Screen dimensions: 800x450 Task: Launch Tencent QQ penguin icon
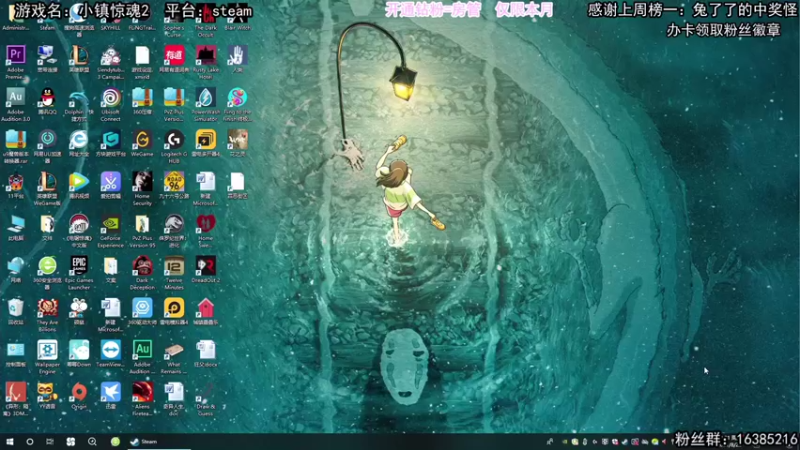coord(47,96)
